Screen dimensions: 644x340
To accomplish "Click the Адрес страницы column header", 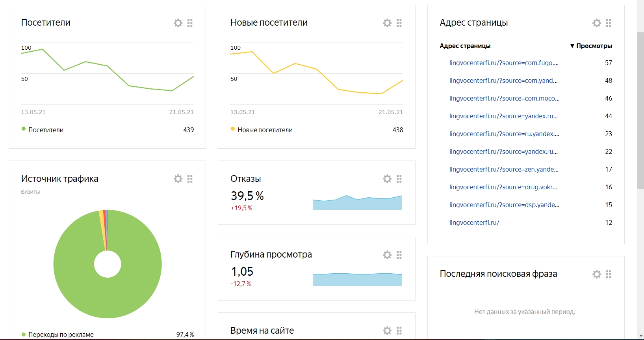I will point(465,46).
